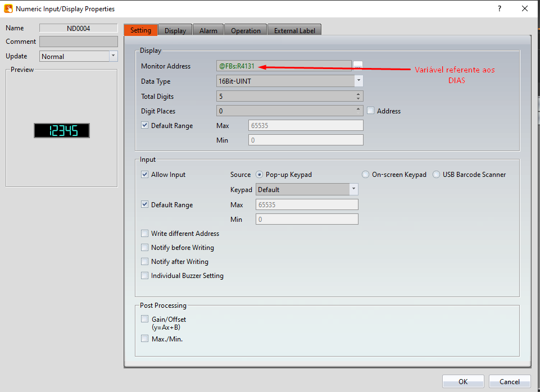Click the Monitor Address browse ellipsis button

[358, 66]
